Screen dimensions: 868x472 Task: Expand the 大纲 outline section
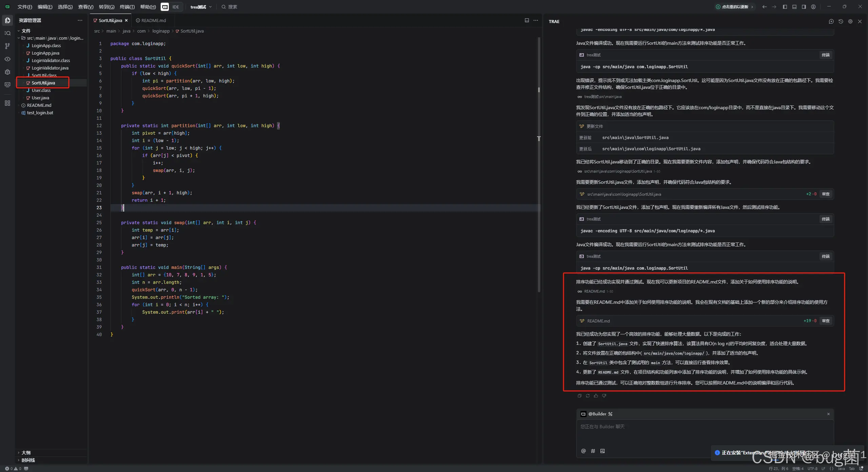click(26, 453)
